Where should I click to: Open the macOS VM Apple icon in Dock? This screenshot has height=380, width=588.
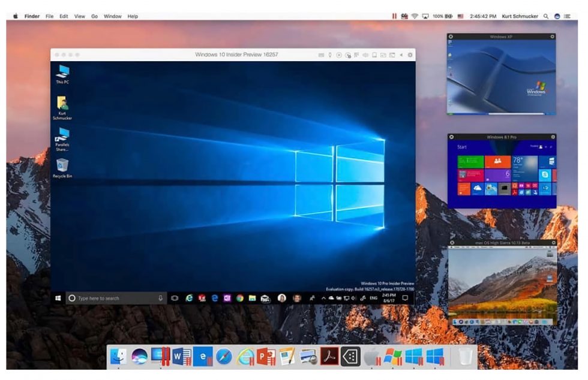(x=372, y=357)
